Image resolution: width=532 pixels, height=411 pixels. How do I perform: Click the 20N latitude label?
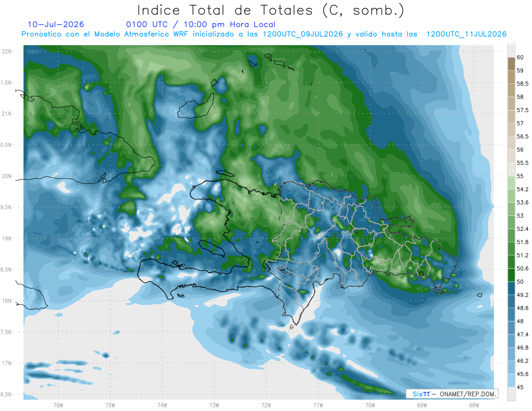pos(8,176)
